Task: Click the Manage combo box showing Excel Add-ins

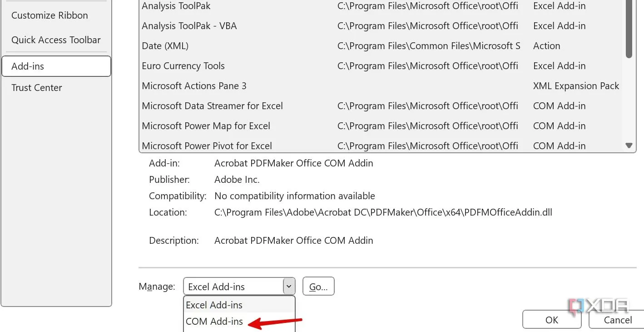Action: (239, 287)
